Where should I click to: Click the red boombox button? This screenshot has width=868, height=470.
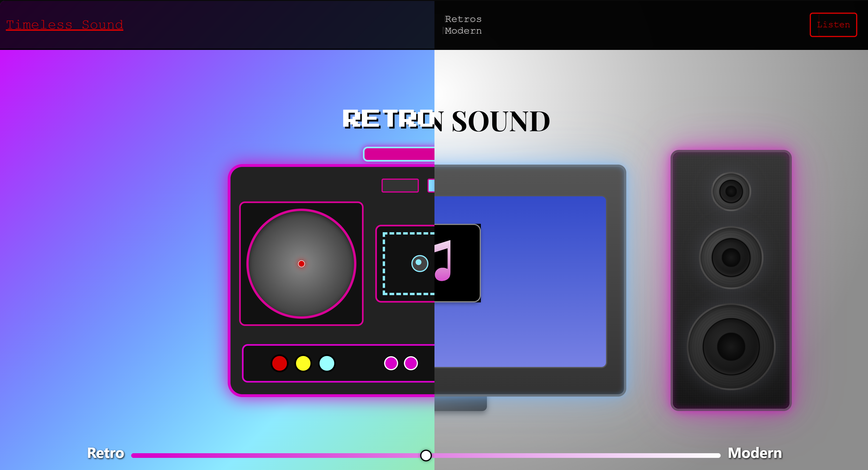pyautogui.click(x=279, y=363)
